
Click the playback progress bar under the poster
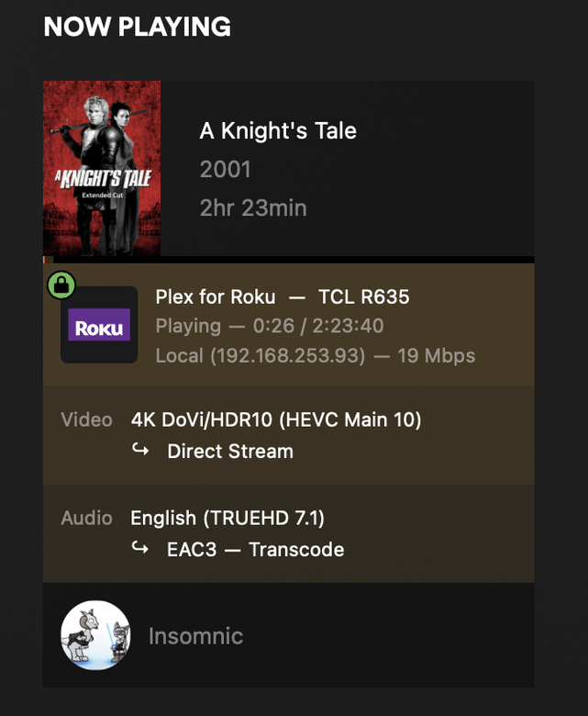pos(288,260)
